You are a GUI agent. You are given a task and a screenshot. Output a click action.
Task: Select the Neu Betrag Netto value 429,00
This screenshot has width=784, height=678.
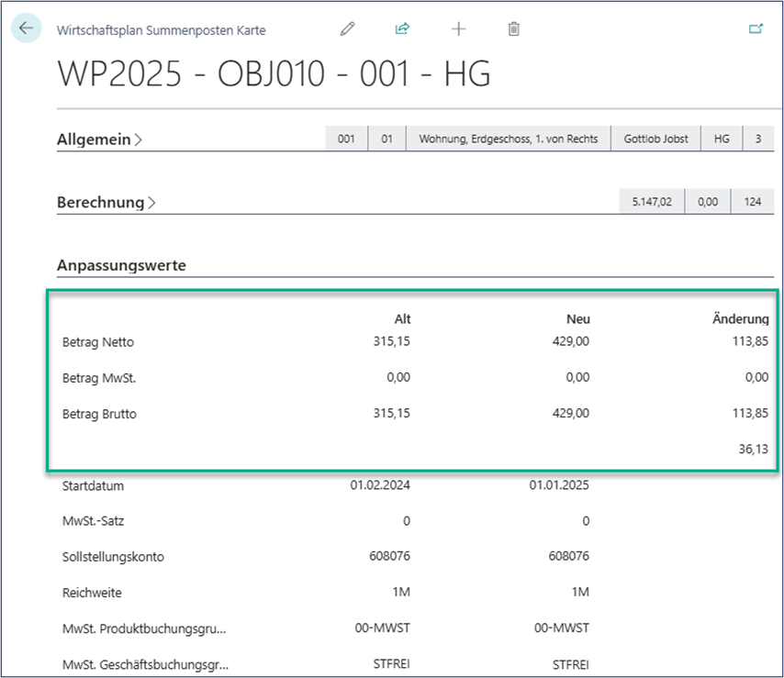point(570,342)
